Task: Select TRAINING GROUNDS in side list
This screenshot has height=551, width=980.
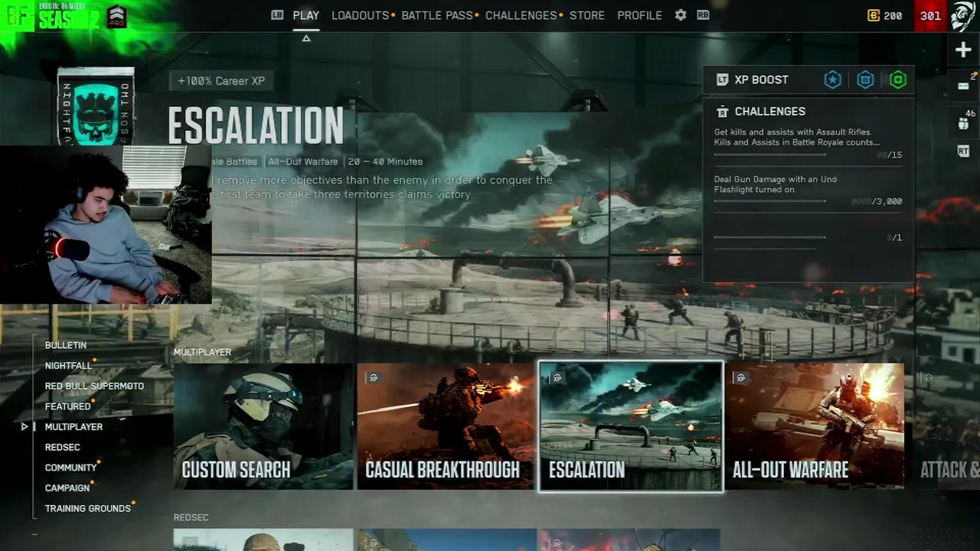Action: [88, 508]
